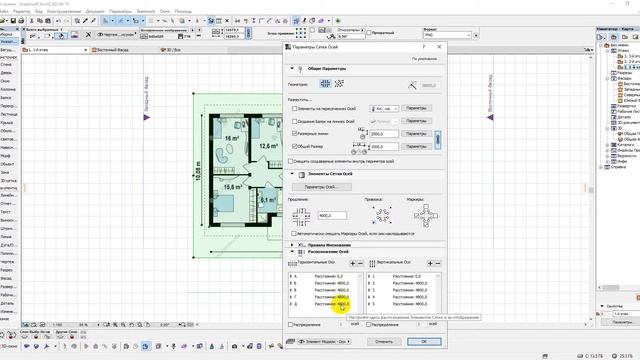This screenshot has width=640, height=360.
Task: Open Parameters button for overall dimension row
Action: point(416,146)
